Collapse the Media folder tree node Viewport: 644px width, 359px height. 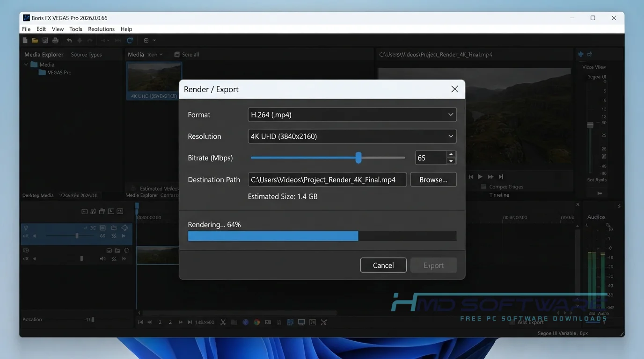pyautogui.click(x=26, y=65)
